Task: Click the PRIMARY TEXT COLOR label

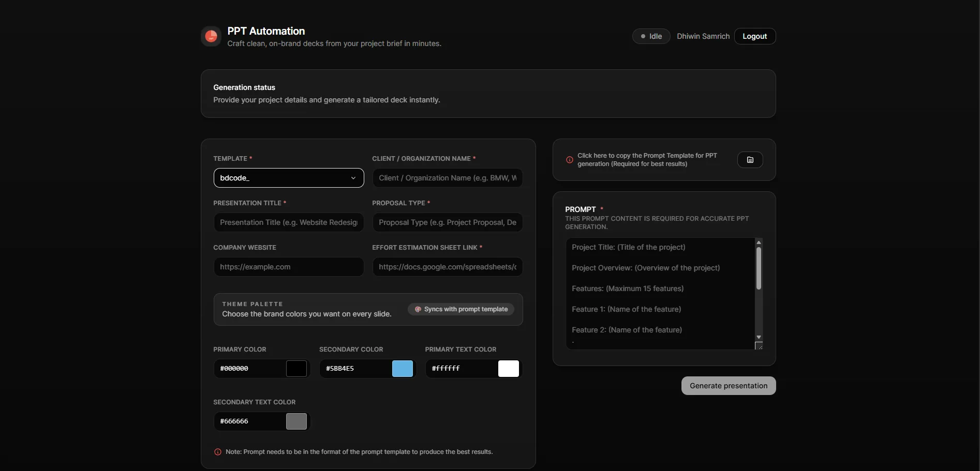Action: (x=461, y=350)
